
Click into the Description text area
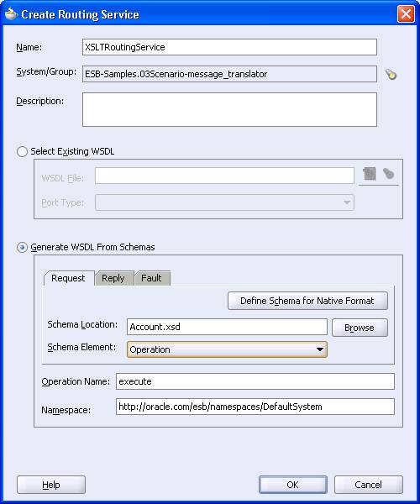point(229,109)
